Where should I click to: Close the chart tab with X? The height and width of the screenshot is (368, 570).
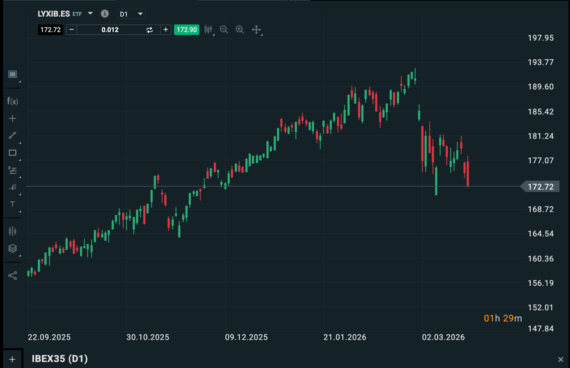click(560, 360)
